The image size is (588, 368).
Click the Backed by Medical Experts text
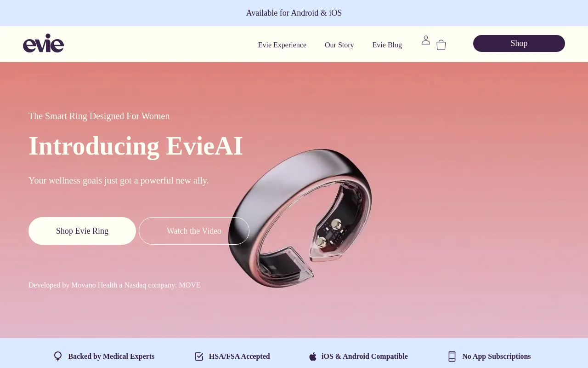[111, 356]
